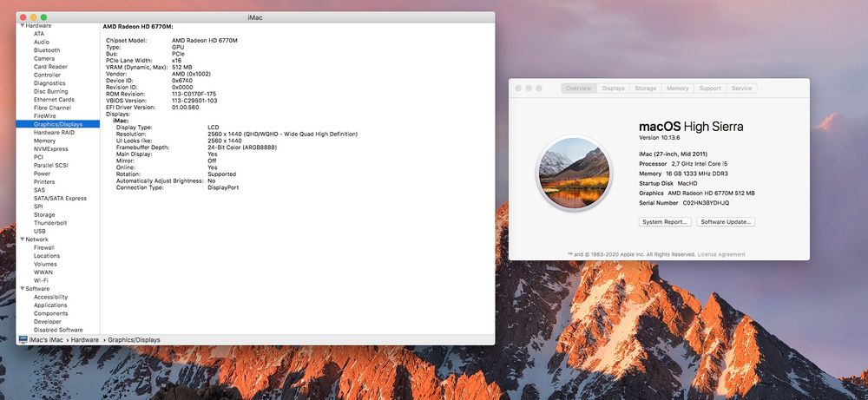
Task: Click Graphics/Displays in the path bar
Action: (134, 339)
